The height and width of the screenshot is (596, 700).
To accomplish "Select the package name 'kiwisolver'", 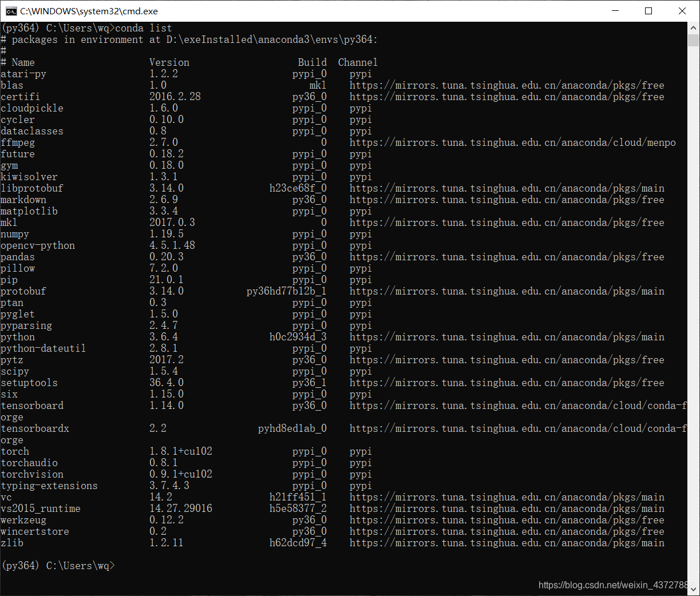I will coord(29,177).
